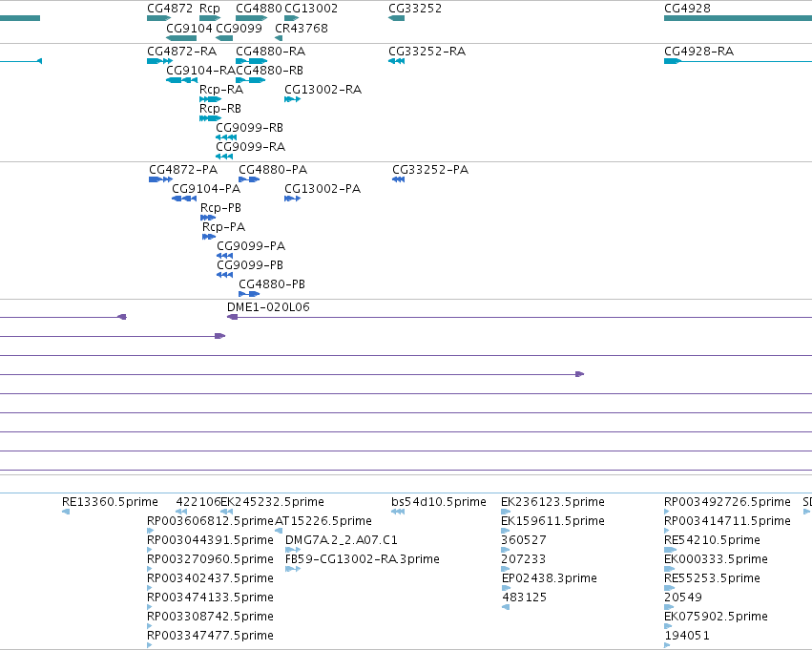Select the 207233 EST label
The width and height of the screenshot is (812, 650).
click(x=524, y=560)
